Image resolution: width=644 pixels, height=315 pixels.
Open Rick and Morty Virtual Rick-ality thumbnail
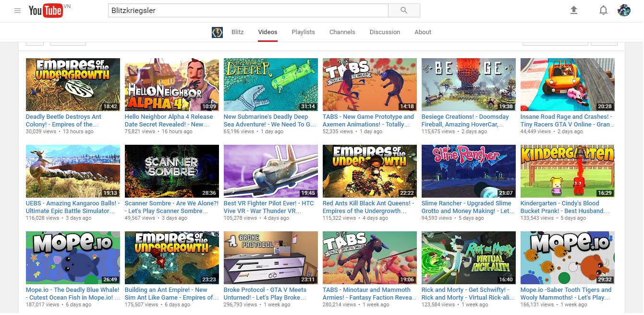pyautogui.click(x=469, y=258)
